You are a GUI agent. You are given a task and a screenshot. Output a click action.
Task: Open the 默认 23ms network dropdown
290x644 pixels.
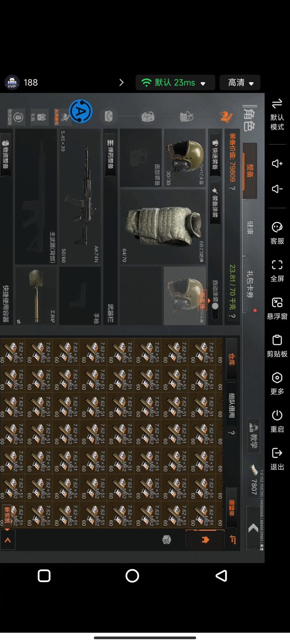[175, 83]
